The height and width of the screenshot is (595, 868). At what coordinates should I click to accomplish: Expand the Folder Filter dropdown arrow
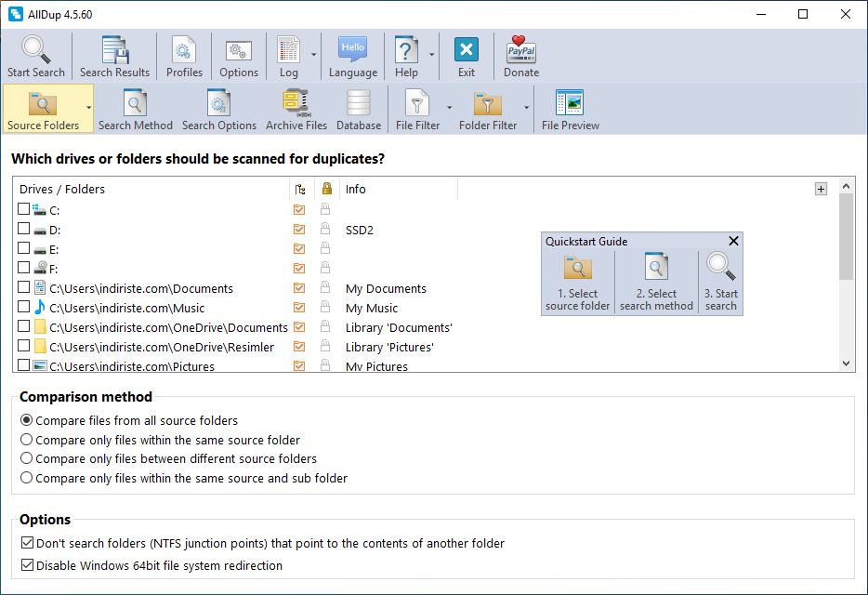[x=526, y=108]
